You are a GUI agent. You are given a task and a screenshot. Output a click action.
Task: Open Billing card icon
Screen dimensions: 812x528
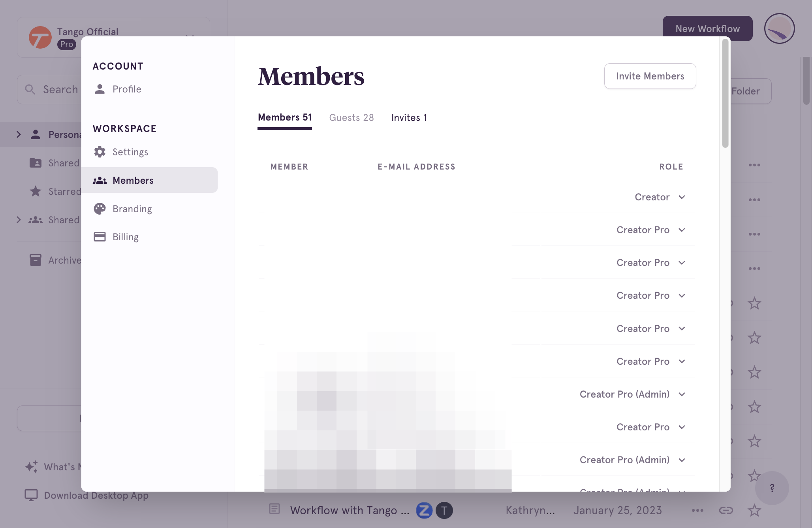pyautogui.click(x=100, y=237)
